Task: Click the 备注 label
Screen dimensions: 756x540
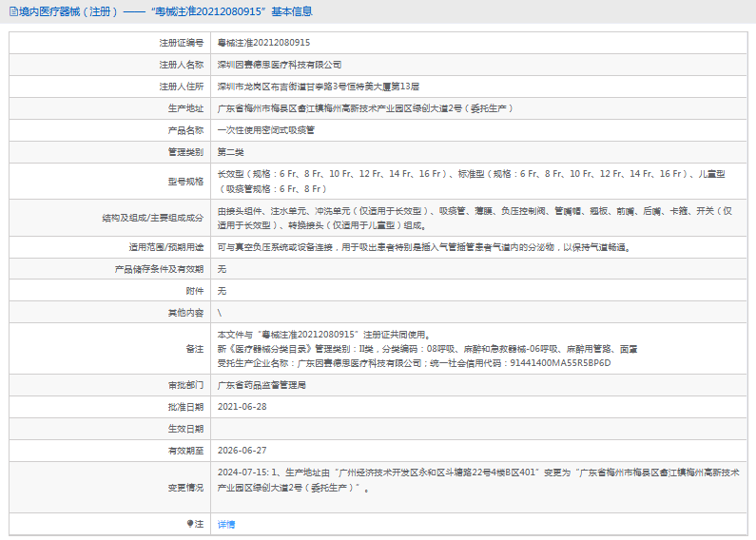Action: pyautogui.click(x=195, y=349)
